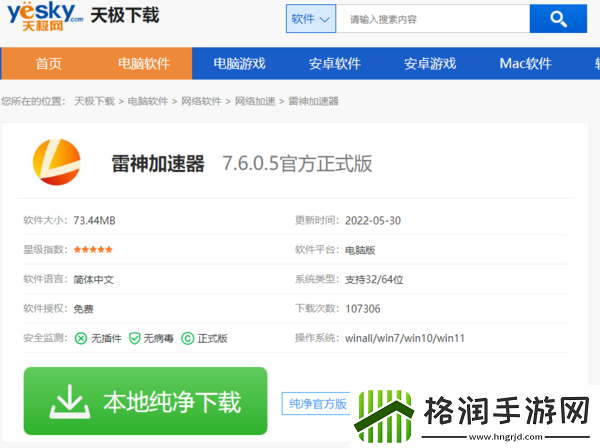Screen dimensions: 600x448
Task: Click the green 本地纯净下载 button
Action: pyautogui.click(x=145, y=401)
